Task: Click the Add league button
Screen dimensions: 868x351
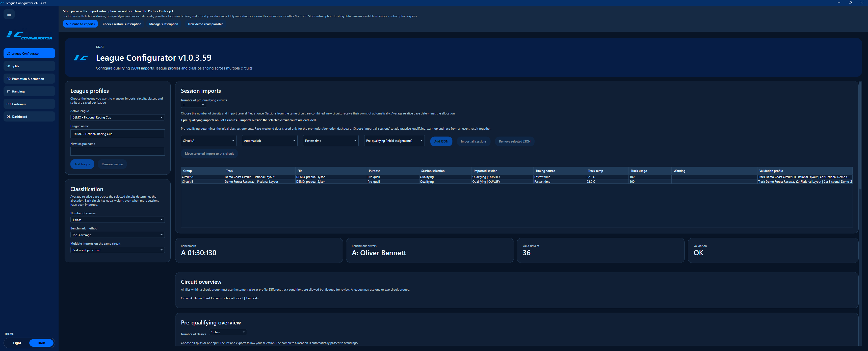Action: pos(82,164)
